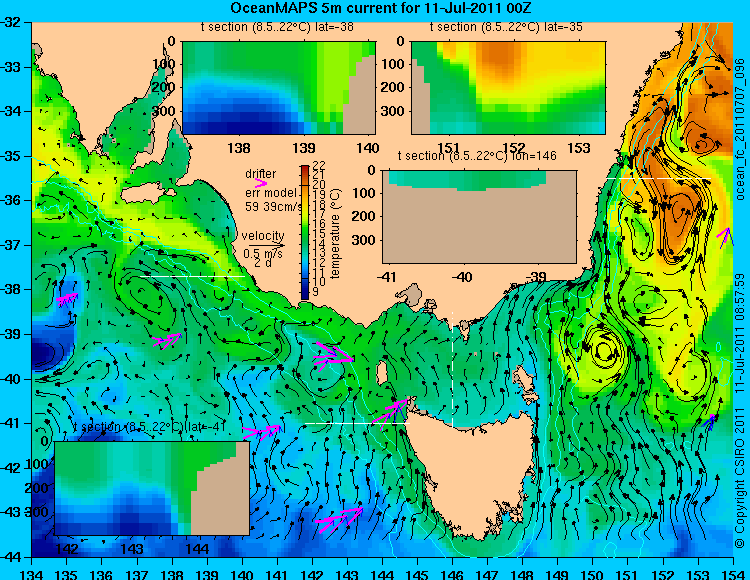Click the "138" tick under the lat=-38 inset
Image resolution: width=750 pixels, height=580 pixels.
(239, 148)
